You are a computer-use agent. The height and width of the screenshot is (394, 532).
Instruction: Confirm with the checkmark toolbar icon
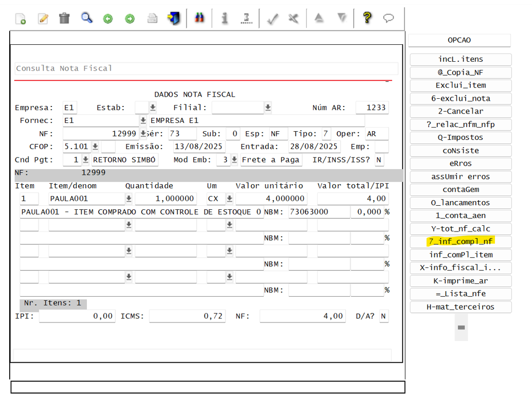tap(272, 17)
